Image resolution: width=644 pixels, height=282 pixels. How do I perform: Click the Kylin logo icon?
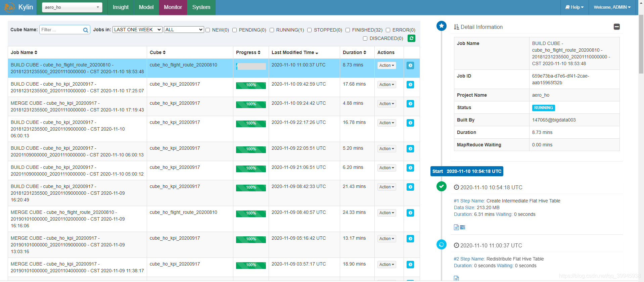(x=9, y=7)
